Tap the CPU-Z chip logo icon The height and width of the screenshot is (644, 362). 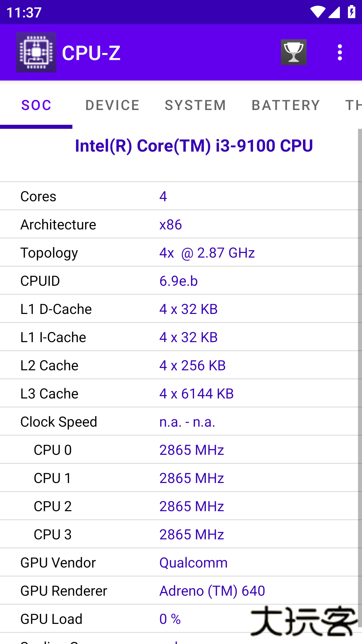pos(36,52)
